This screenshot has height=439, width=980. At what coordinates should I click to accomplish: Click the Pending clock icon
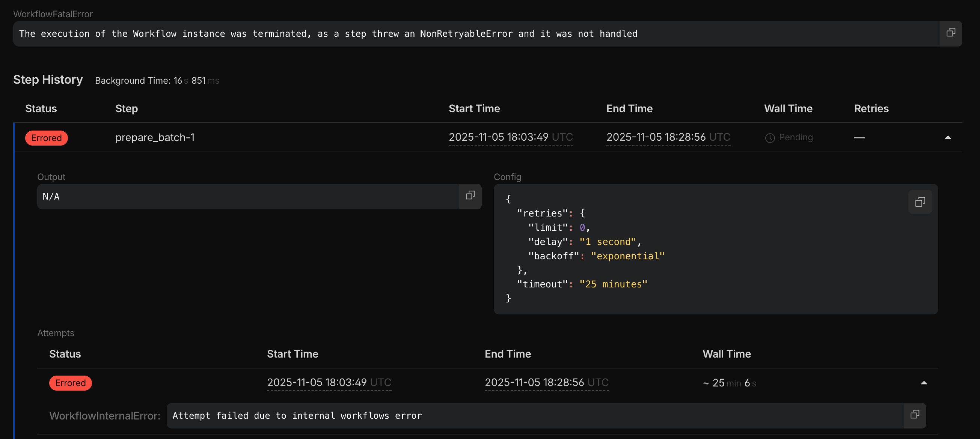point(770,138)
